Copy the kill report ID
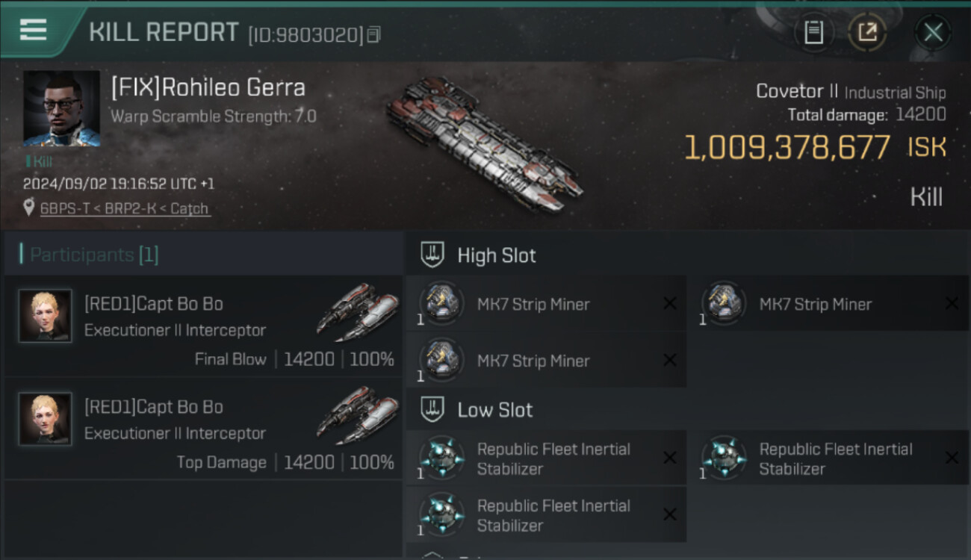The image size is (971, 560). (374, 34)
